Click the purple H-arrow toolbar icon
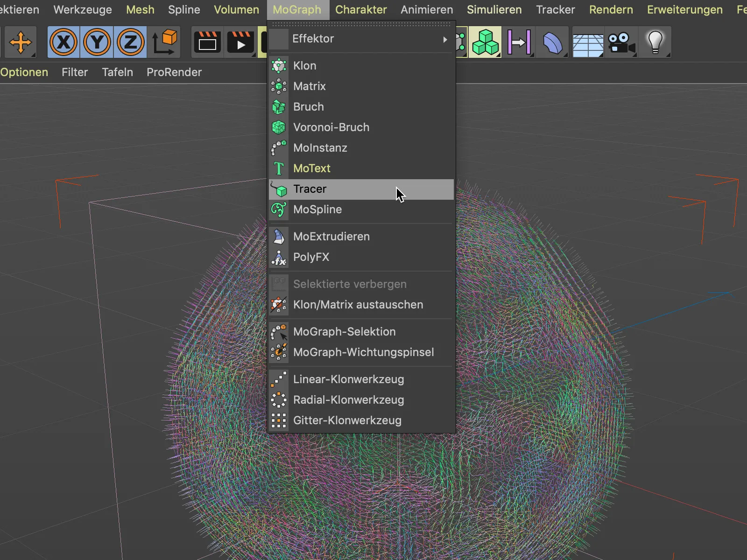This screenshot has height=560, width=747. 519,42
